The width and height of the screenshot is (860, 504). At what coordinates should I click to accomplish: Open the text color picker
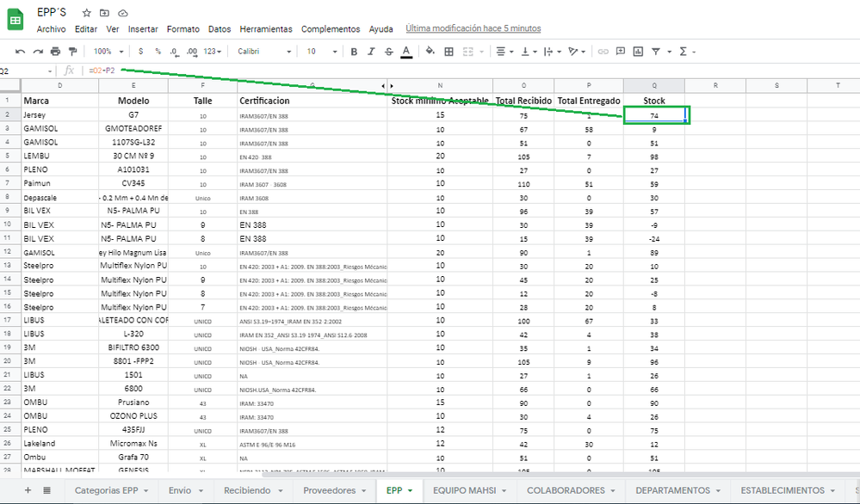pyautogui.click(x=406, y=52)
